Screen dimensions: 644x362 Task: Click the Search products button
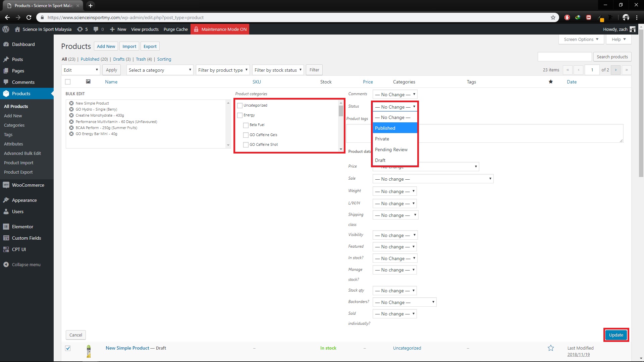point(612,57)
